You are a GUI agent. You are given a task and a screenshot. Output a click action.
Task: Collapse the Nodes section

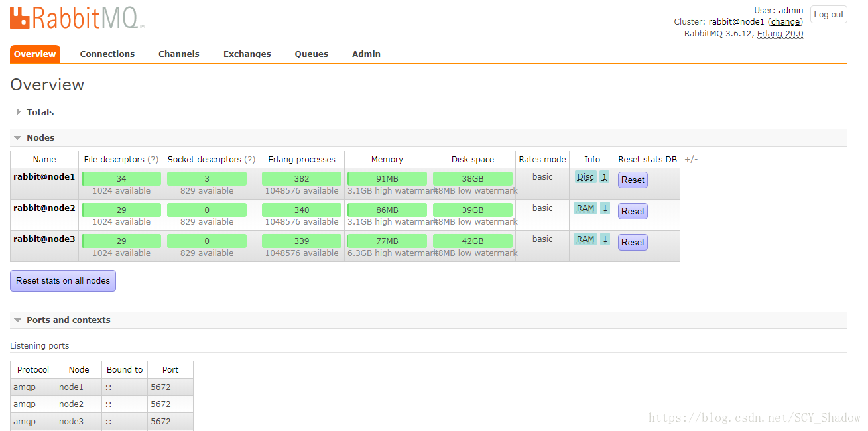click(40, 137)
